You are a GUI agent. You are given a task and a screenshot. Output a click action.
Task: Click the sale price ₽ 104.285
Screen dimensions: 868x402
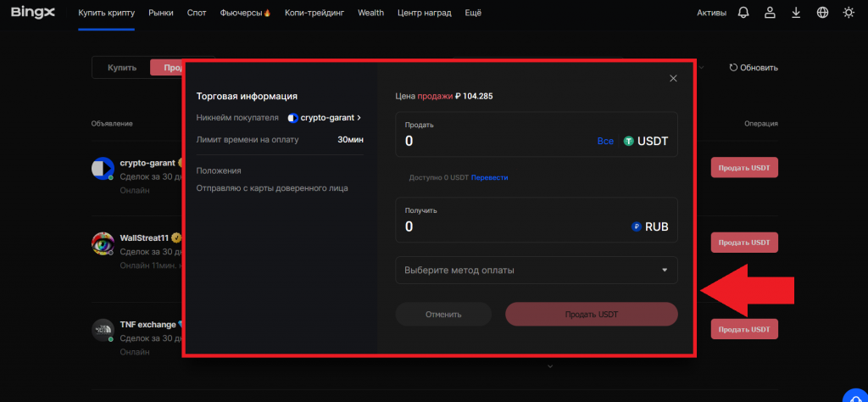(x=474, y=96)
